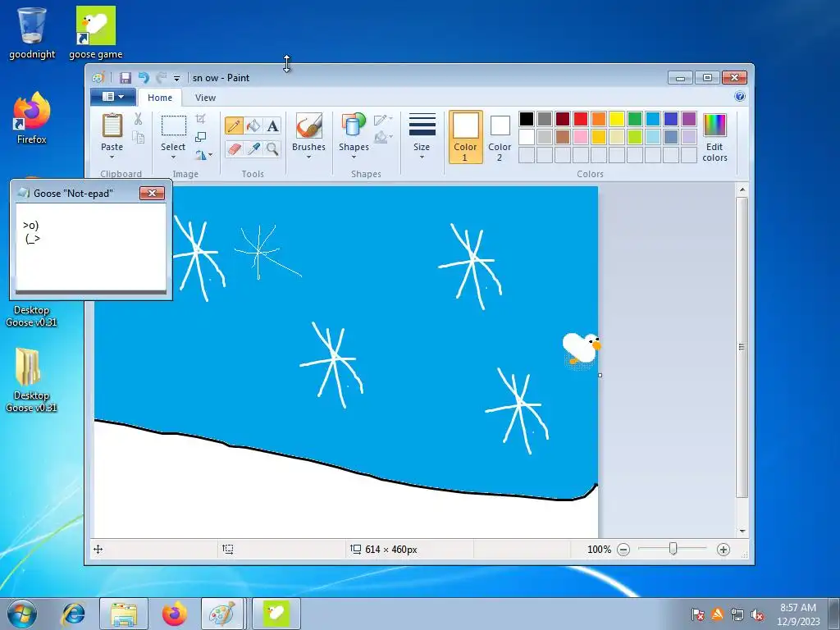Screen dimensions: 840x630
Task: Open the Size line thickness dropdown
Action: pos(422,137)
